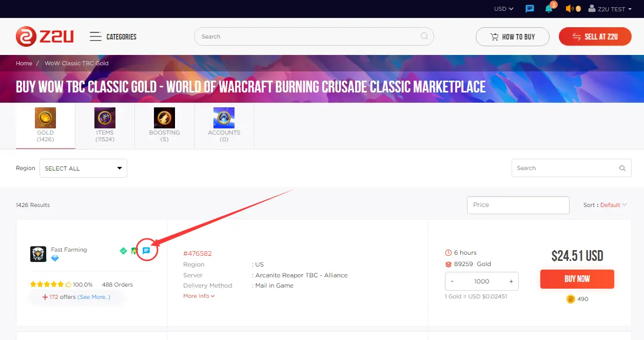644x340 pixels.
Task: Open See More offers link
Action: [x=94, y=297]
